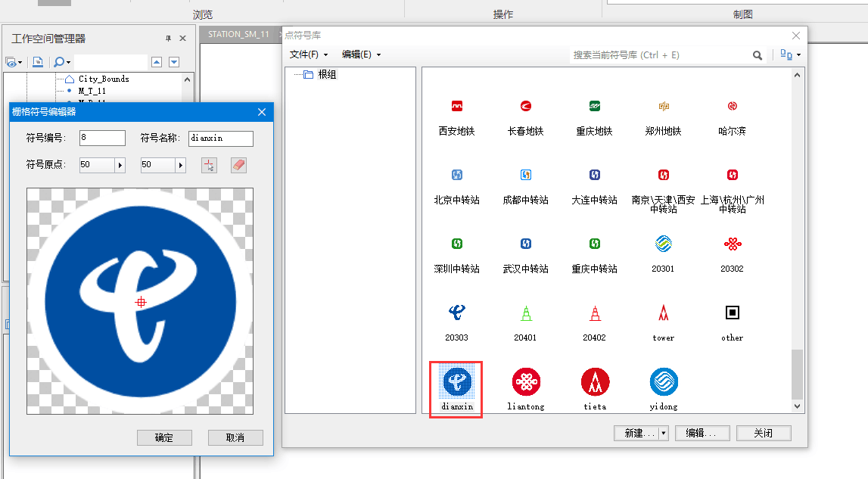Image resolution: width=868 pixels, height=479 pixels.
Task: Click the symbol library search field
Action: [x=658, y=55]
